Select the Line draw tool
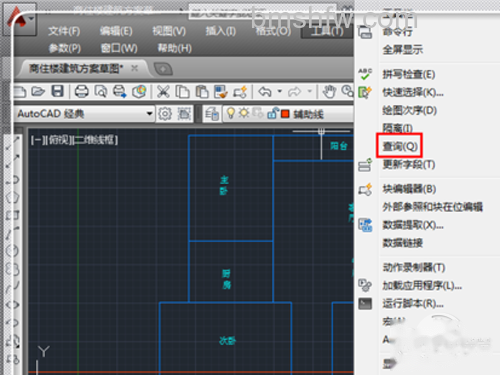The image size is (500, 375). tap(13, 143)
